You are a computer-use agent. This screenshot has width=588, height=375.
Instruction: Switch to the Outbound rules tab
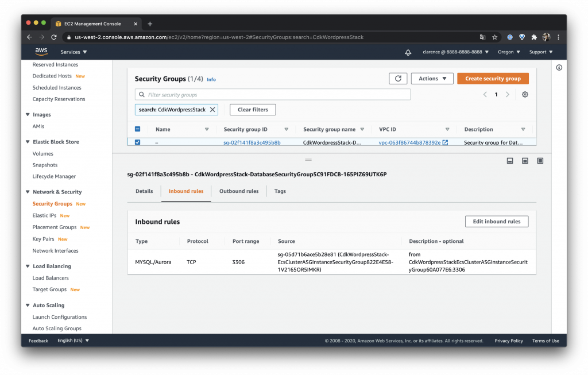pyautogui.click(x=239, y=191)
